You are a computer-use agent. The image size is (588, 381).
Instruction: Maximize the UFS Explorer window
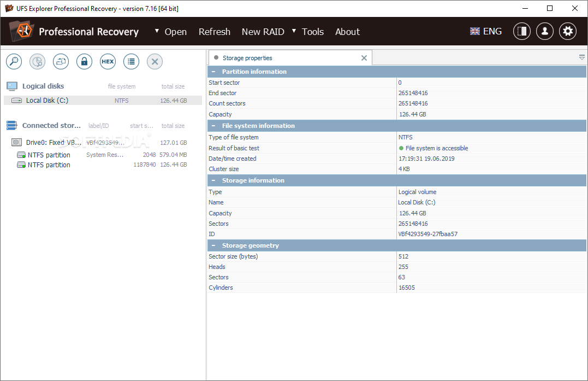(x=549, y=8)
